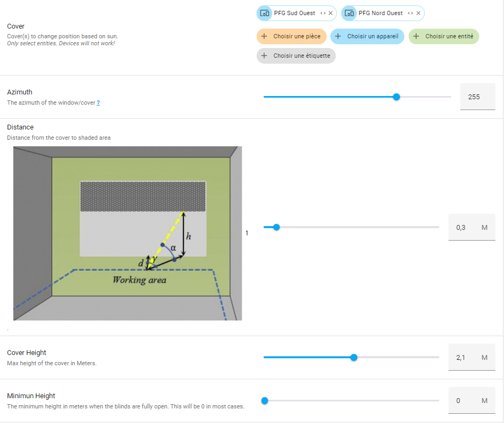Click the Azimuth slider handle
Viewport: 504px width, 423px height.
click(397, 97)
